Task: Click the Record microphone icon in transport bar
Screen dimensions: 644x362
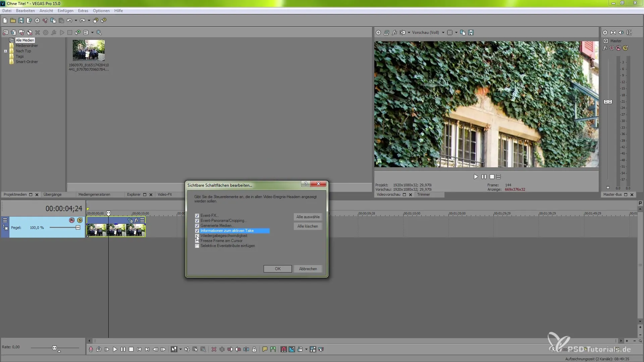Action: 91,349
